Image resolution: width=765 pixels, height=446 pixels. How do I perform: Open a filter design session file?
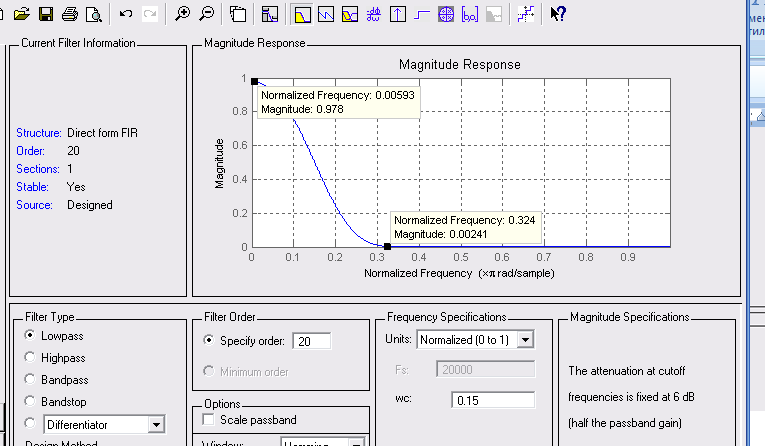click(x=21, y=14)
